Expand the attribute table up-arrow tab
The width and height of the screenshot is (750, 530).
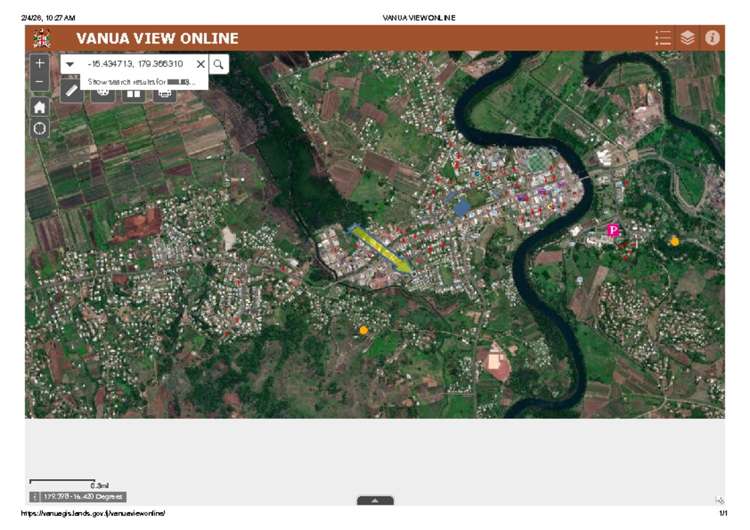coord(375,500)
